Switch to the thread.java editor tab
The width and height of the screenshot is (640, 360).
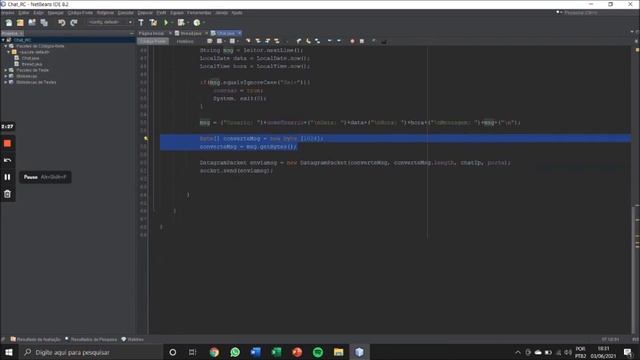pyautogui.click(x=191, y=33)
